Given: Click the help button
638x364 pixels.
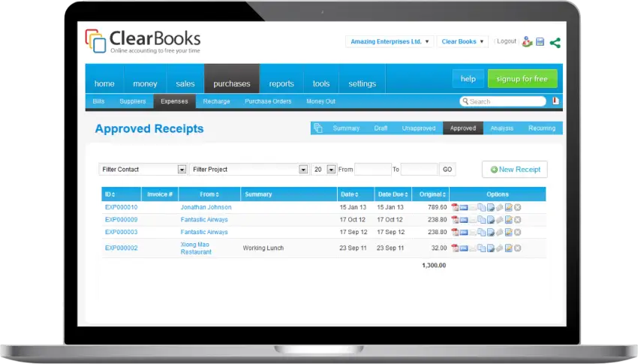Looking at the screenshot, I should click(468, 79).
